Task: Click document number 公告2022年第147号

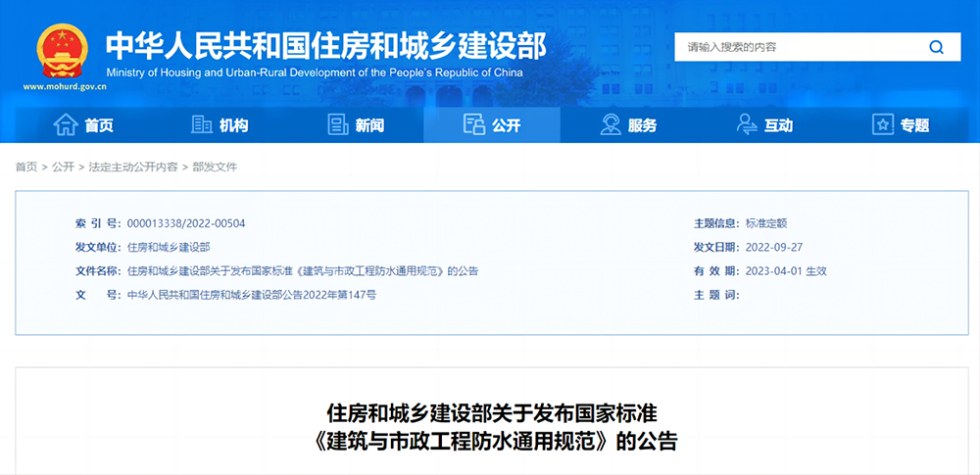Action: (x=251, y=295)
